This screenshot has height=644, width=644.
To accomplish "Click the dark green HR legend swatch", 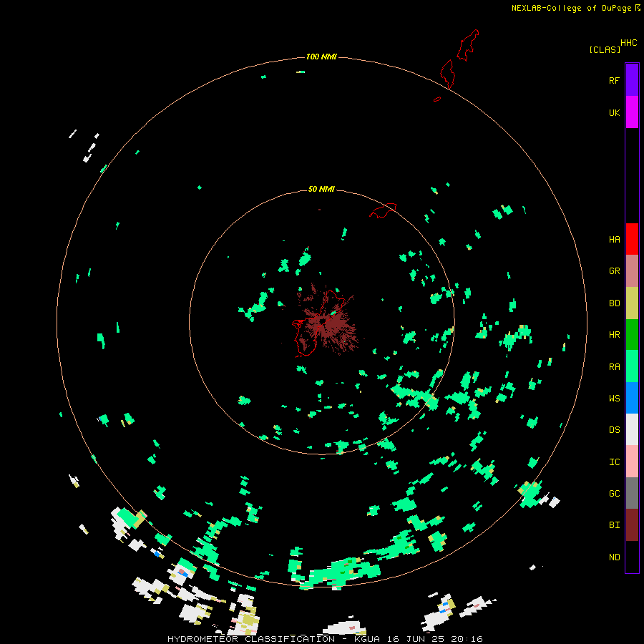I will tap(632, 334).
